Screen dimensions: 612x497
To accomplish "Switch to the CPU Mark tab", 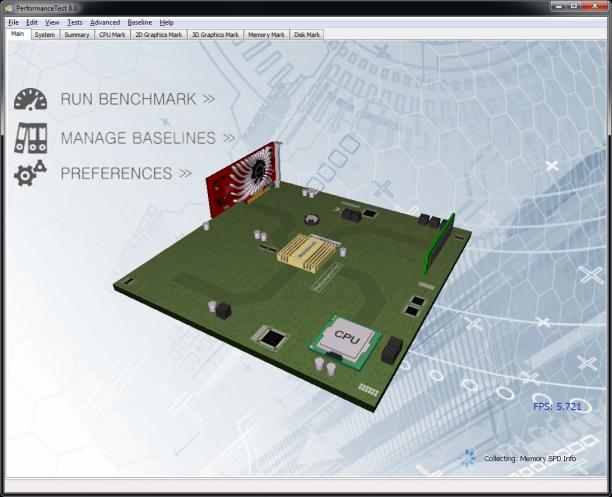I will 112,35.
